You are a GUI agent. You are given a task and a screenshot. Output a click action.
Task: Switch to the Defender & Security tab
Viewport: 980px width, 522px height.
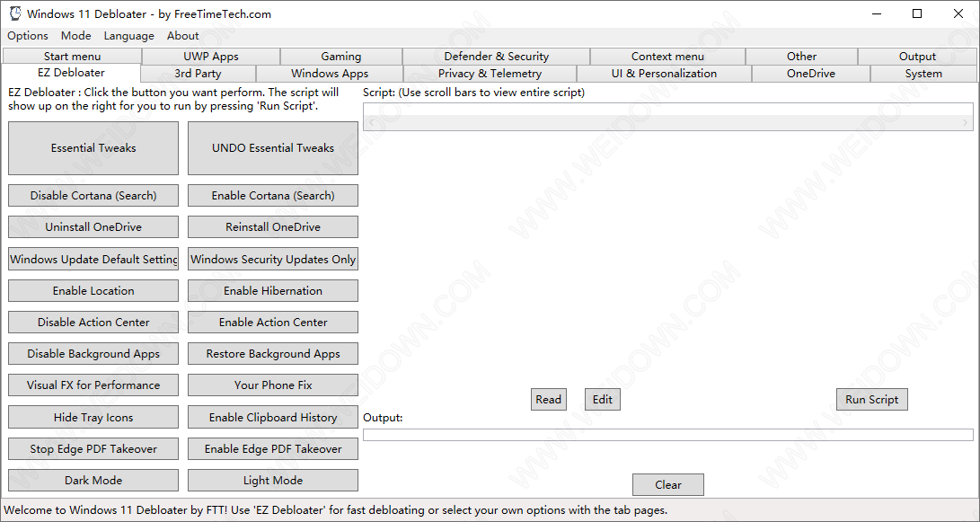pyautogui.click(x=496, y=57)
